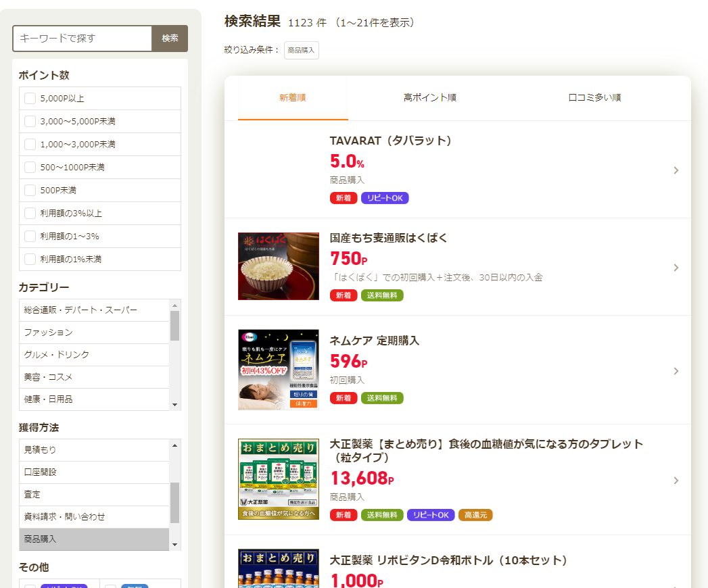Image resolution: width=708 pixels, height=588 pixels.
Task: Open the ネムケア product image
Action: tap(278, 370)
